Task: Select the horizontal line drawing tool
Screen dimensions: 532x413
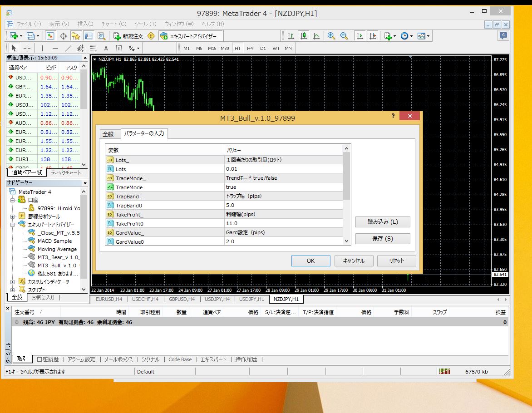Action: tap(55, 48)
